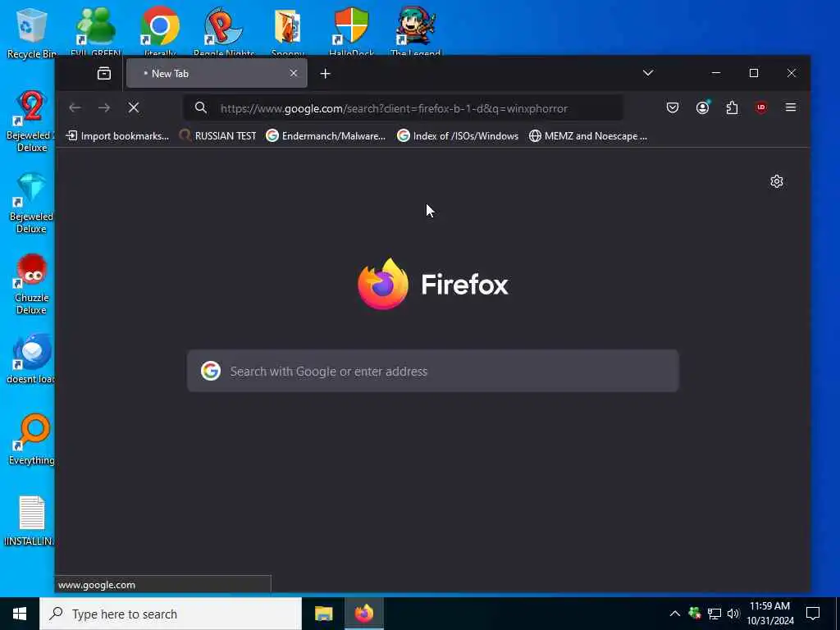Select the Chrome desktop shortcut
This screenshot has height=630, width=840.
[x=160, y=31]
